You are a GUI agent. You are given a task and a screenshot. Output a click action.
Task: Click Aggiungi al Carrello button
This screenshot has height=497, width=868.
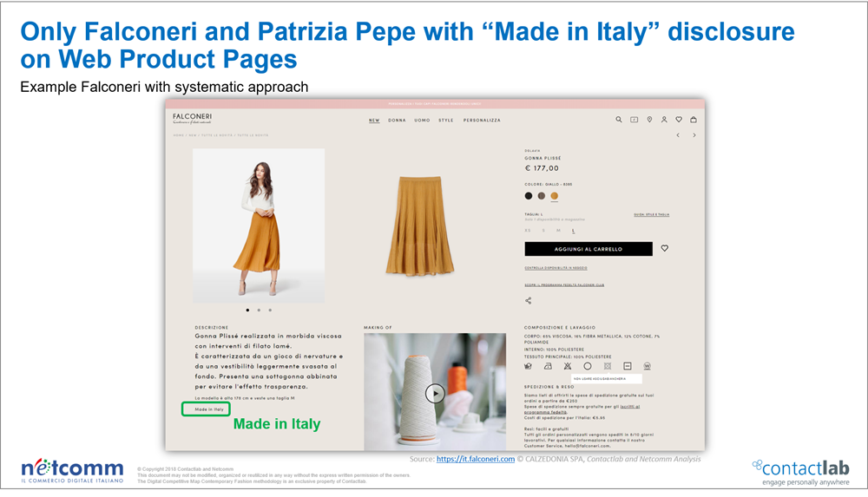[589, 249]
